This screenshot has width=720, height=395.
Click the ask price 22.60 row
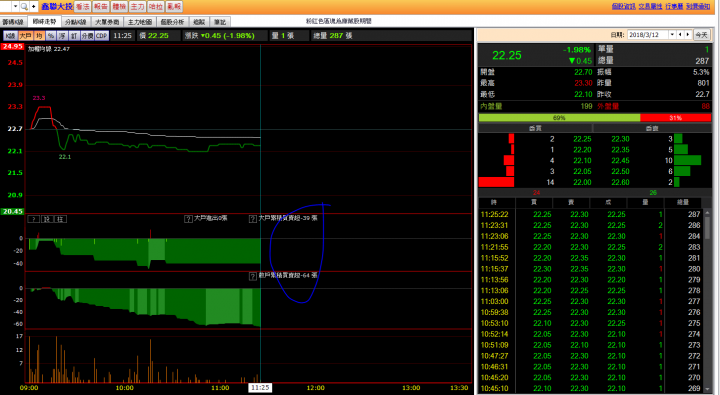click(x=620, y=182)
